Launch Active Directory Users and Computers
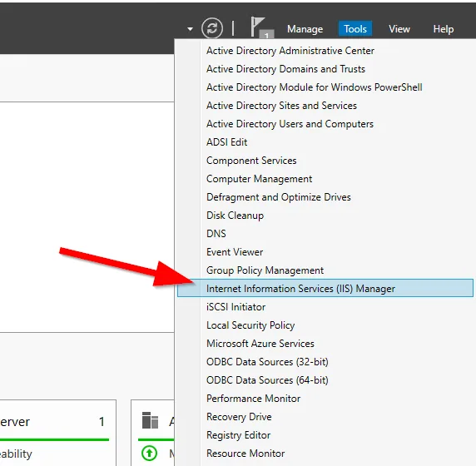This screenshot has width=476, height=466. pos(290,124)
